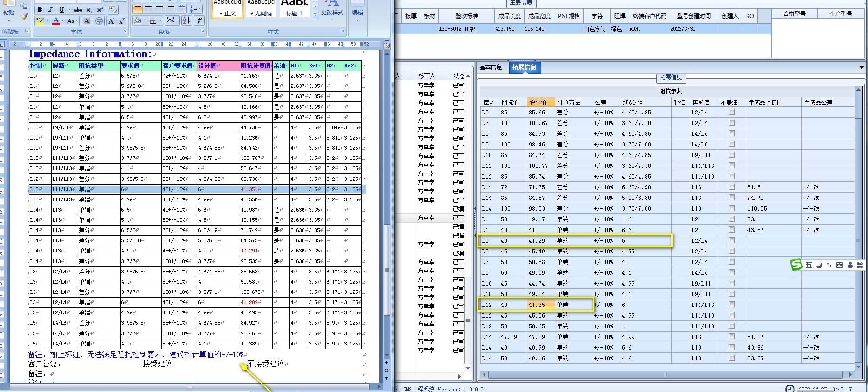Click the clock icon in the EMS status bar
Screen dimensions: 868x392
coord(790,389)
